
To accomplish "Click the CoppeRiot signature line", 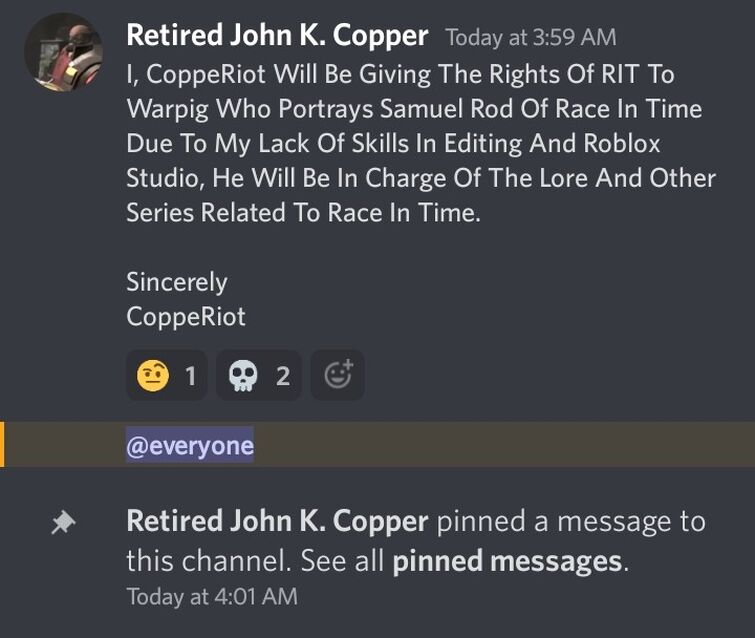I will (186, 317).
